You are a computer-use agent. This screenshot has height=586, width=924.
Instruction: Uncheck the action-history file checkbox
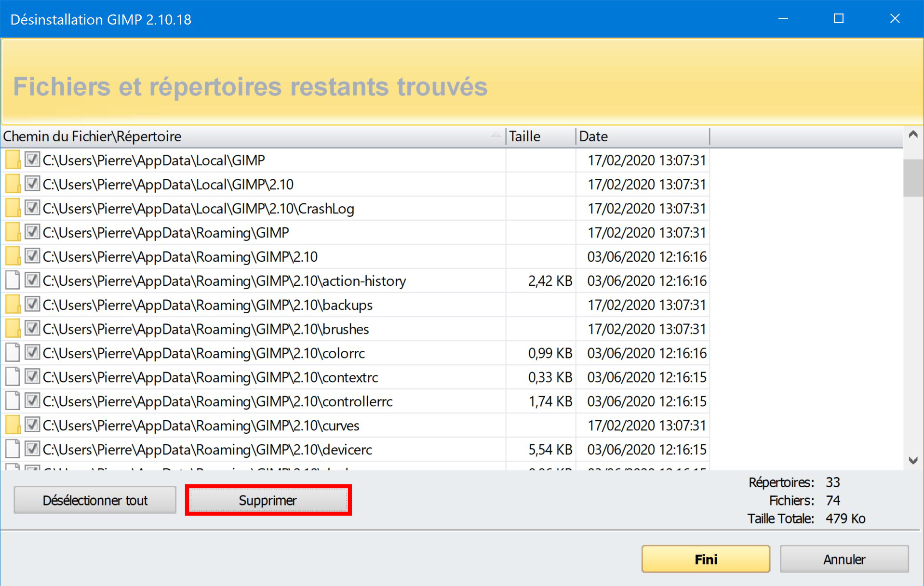point(32,280)
